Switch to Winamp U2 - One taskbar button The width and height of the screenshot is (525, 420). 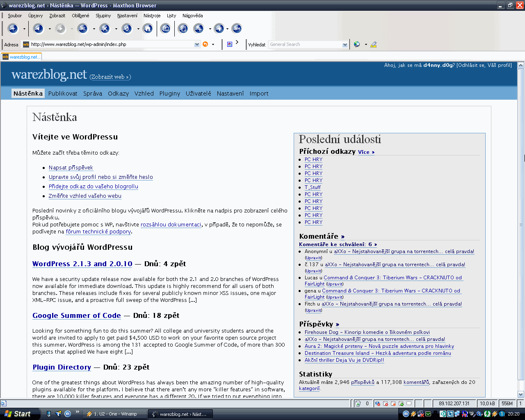tap(115, 414)
